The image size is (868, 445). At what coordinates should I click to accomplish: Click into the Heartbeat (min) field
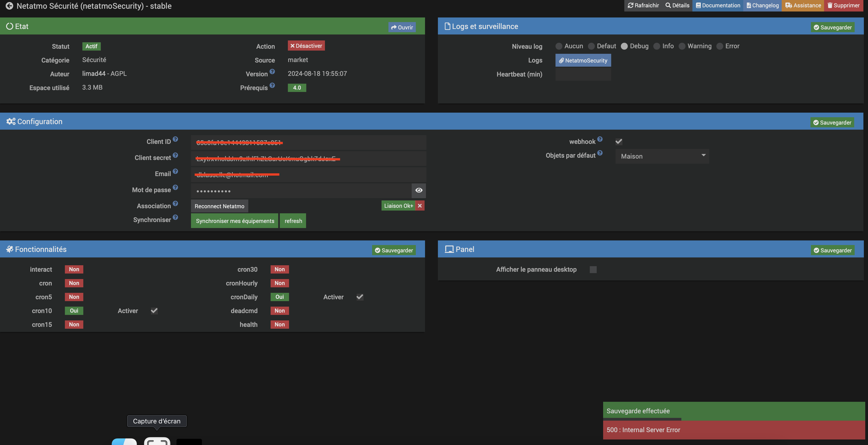[583, 74]
